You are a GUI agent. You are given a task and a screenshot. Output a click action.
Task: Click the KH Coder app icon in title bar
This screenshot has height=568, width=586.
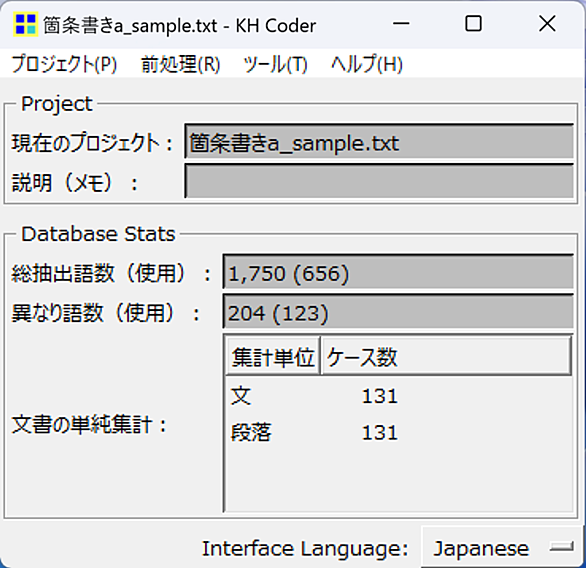click(25, 24)
